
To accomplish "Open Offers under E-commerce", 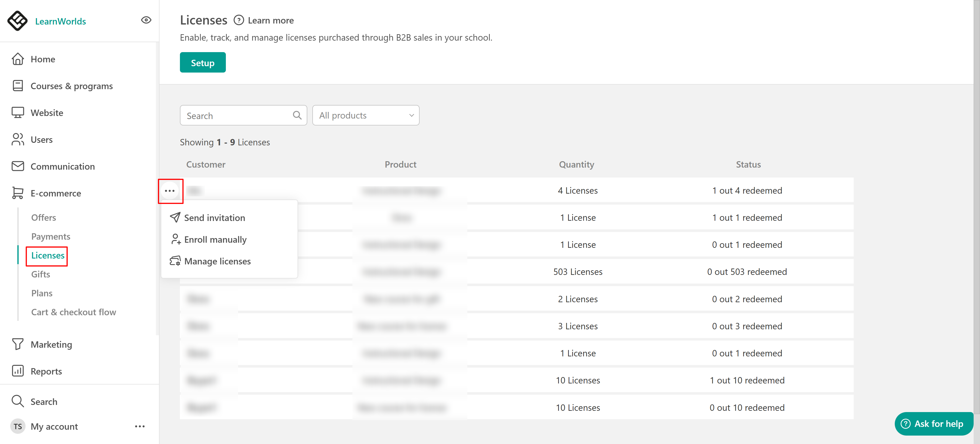I will tap(43, 217).
